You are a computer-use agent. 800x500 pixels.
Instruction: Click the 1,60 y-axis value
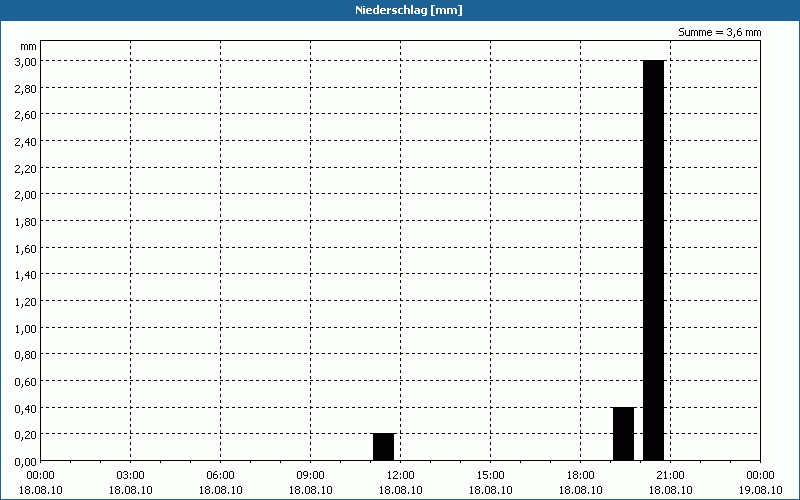point(26,248)
